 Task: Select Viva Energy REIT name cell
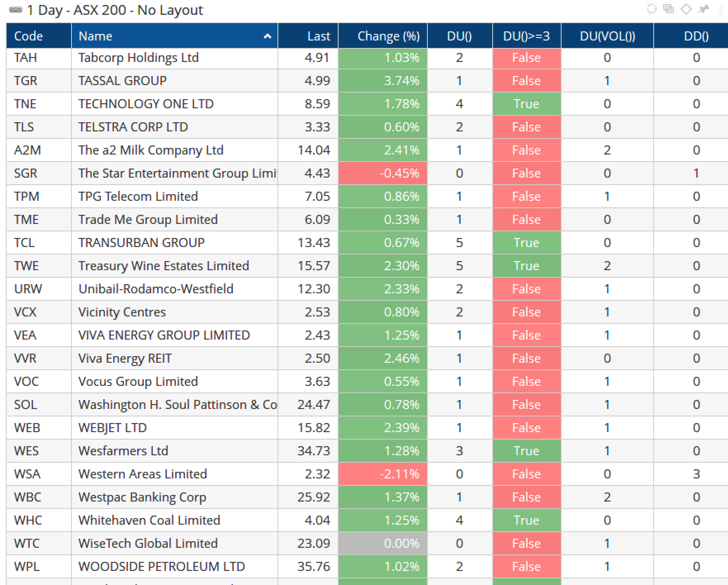pyautogui.click(x=175, y=358)
